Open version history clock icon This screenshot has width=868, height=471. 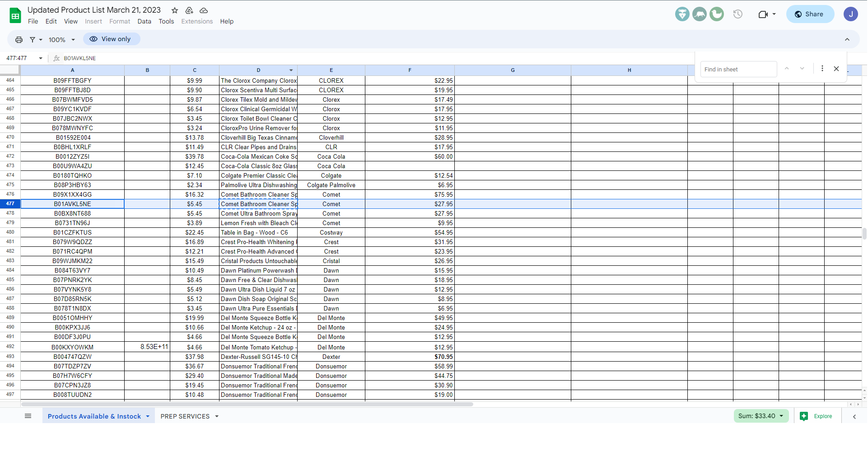point(738,14)
